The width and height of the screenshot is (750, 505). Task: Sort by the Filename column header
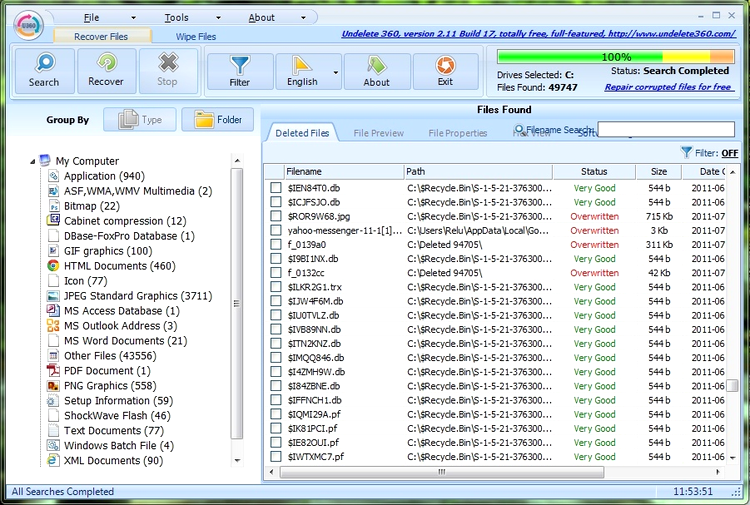(x=343, y=172)
